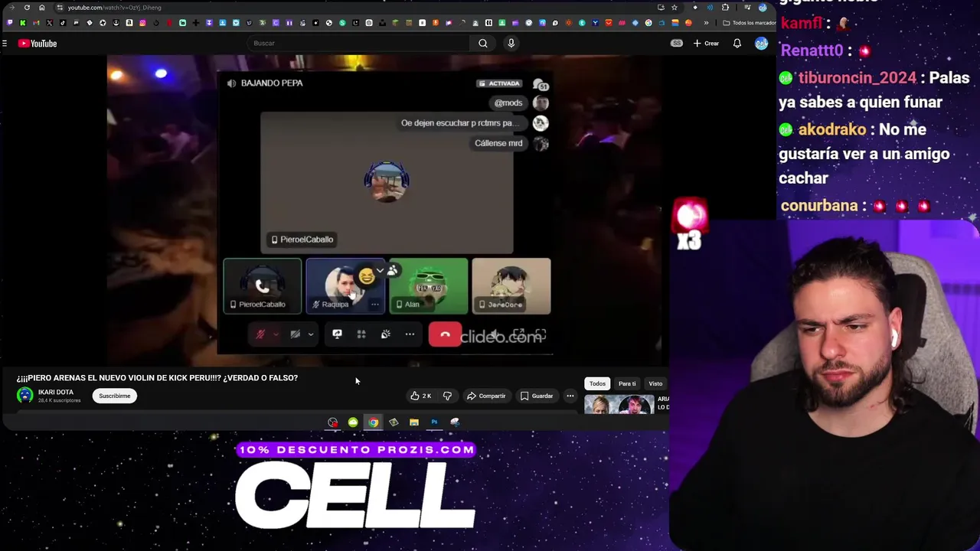Open activities icon in Discord call

pos(361,334)
